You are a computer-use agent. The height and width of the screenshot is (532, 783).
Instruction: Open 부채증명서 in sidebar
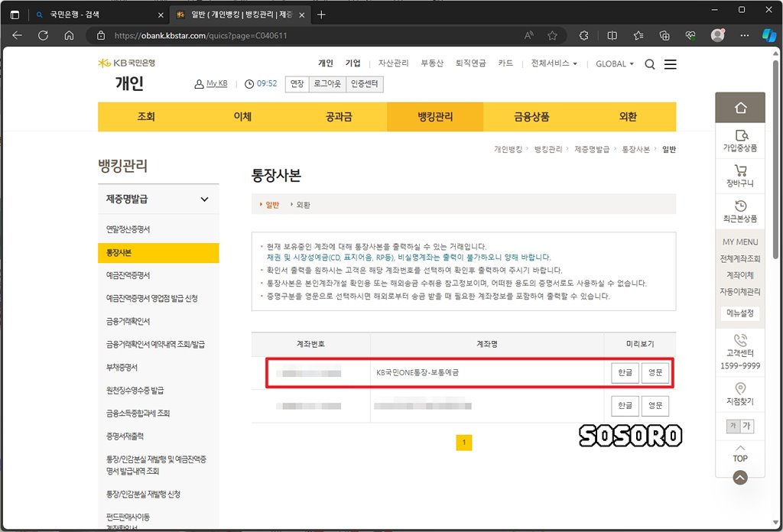(x=122, y=368)
